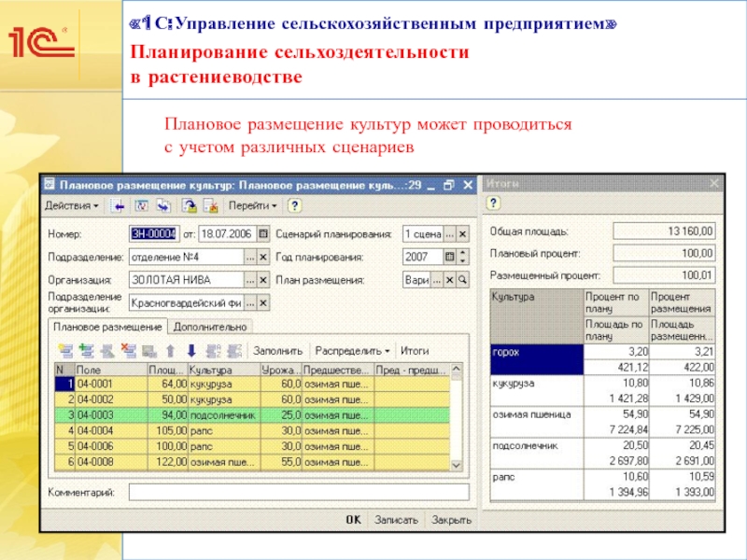Click the Заполнить button
Screen dimensions: 747x560
click(277, 351)
